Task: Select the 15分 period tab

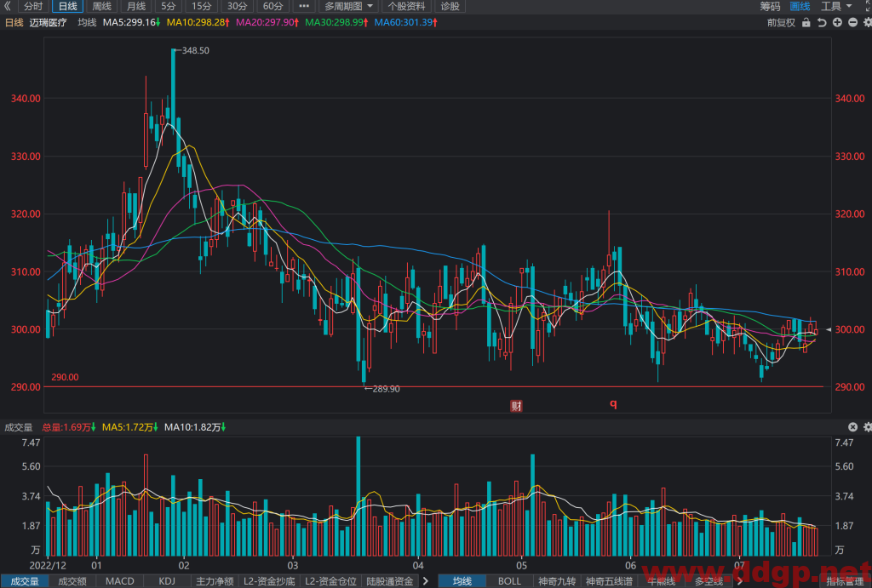Action: coord(202,6)
